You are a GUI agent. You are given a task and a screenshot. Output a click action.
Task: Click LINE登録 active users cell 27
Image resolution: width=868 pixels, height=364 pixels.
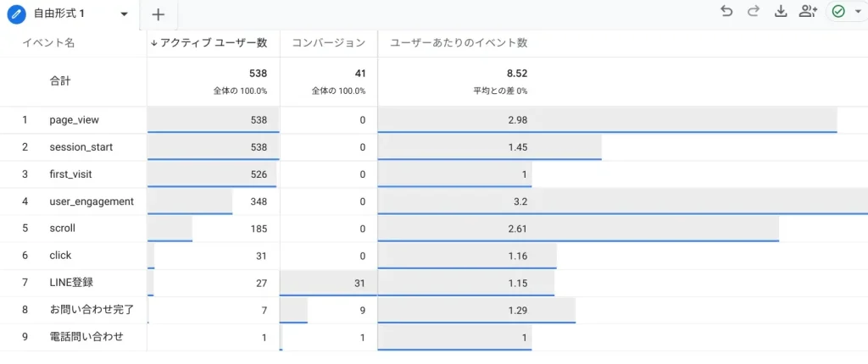pos(261,283)
